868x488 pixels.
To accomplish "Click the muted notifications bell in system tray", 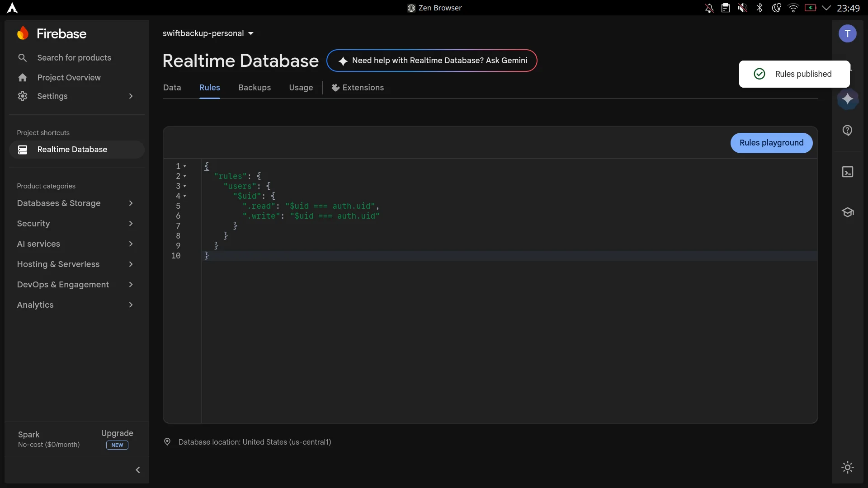I will [709, 8].
